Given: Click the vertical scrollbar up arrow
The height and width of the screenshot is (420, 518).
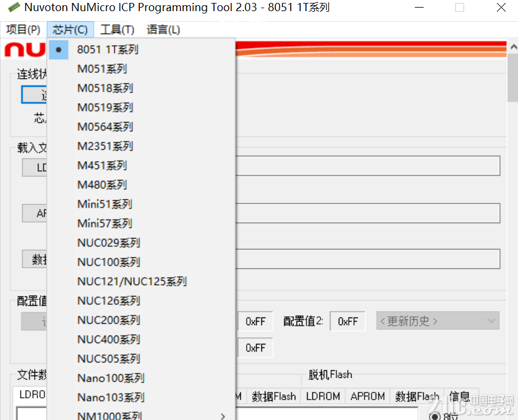Looking at the screenshot, I should pos(513,47).
